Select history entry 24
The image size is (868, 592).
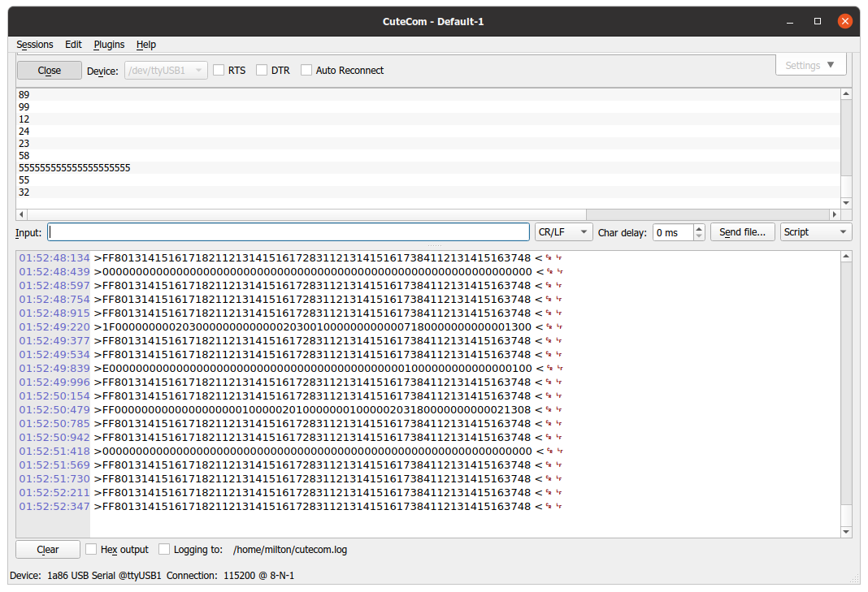coord(428,131)
